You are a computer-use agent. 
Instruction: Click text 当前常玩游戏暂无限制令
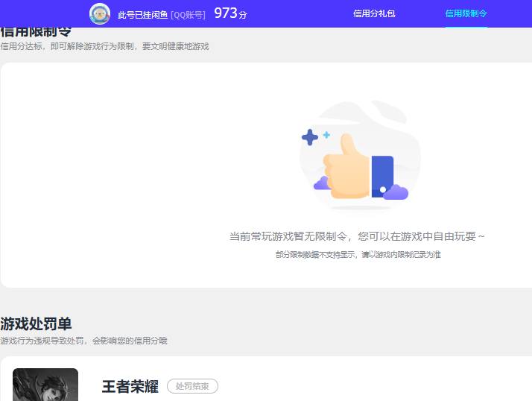point(288,236)
